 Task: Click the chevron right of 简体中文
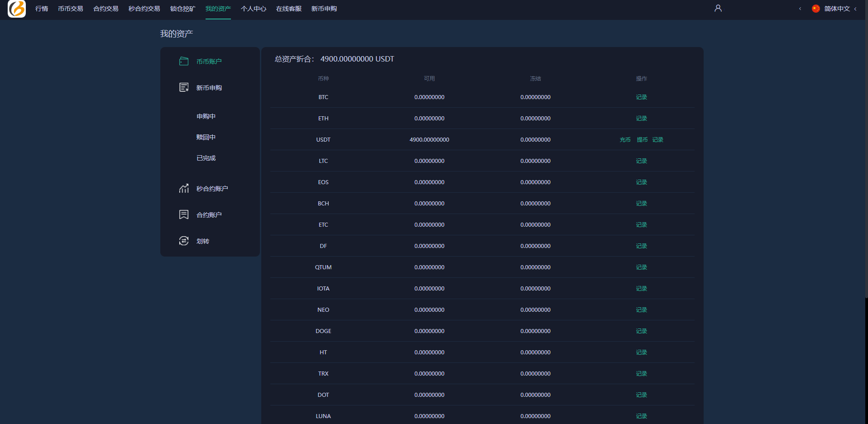[x=855, y=9]
